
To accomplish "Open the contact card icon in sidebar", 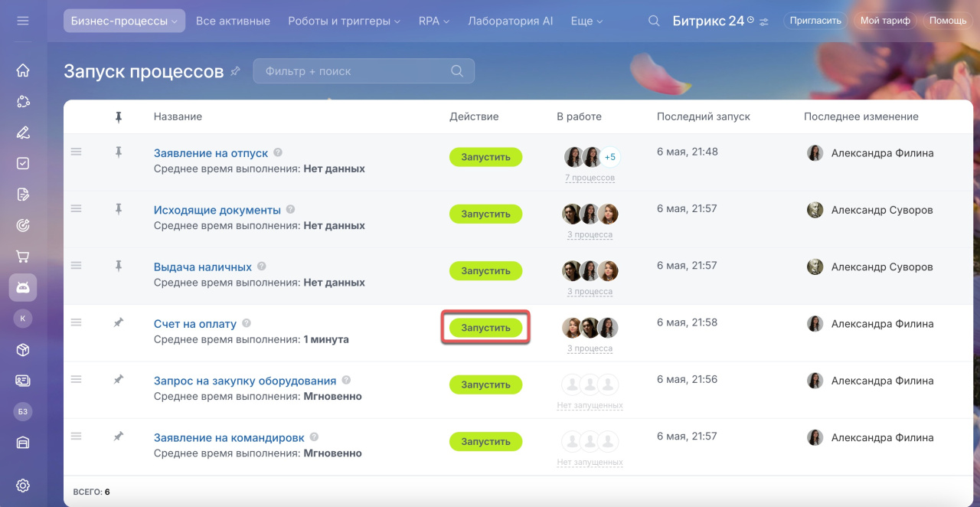I will tap(23, 381).
